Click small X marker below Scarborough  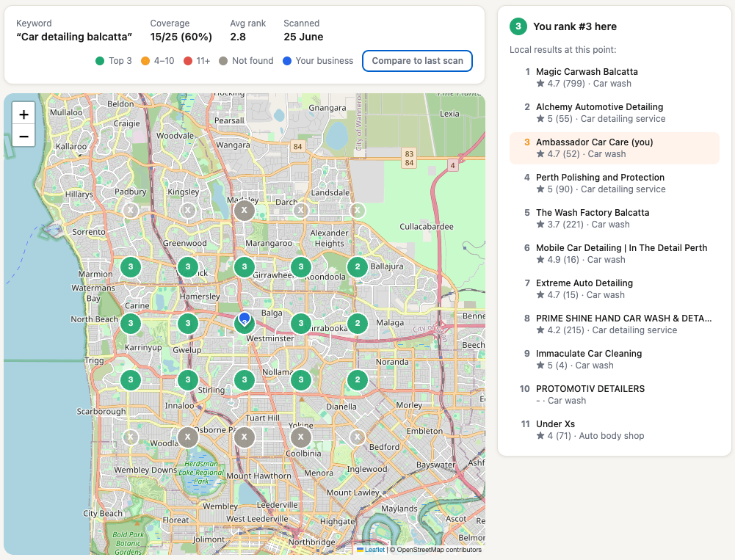pyautogui.click(x=131, y=437)
